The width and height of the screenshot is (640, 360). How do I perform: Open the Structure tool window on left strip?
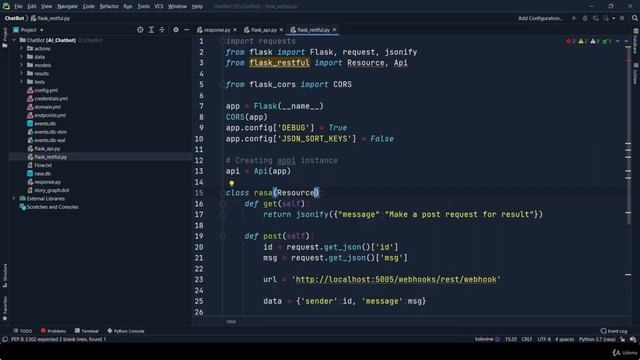click(5, 275)
